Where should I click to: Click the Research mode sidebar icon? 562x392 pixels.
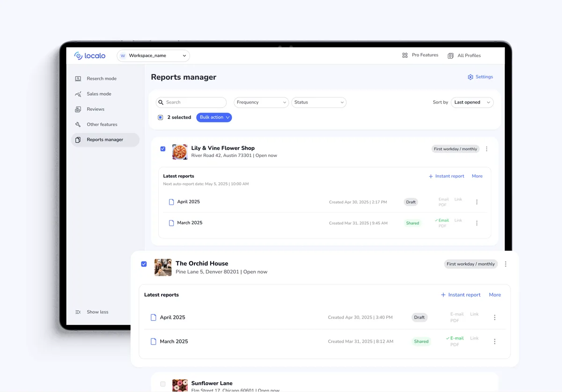(78, 79)
